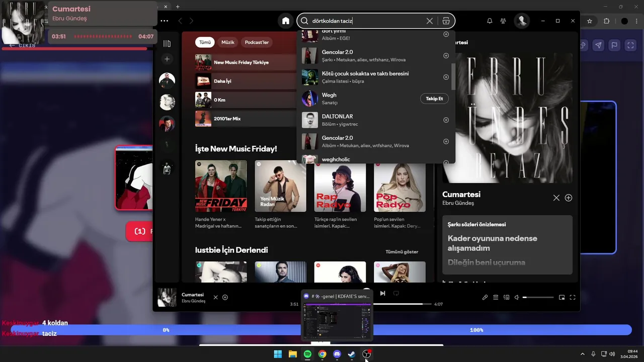
Task: Open Spotify notifications bell
Action: click(x=490, y=21)
